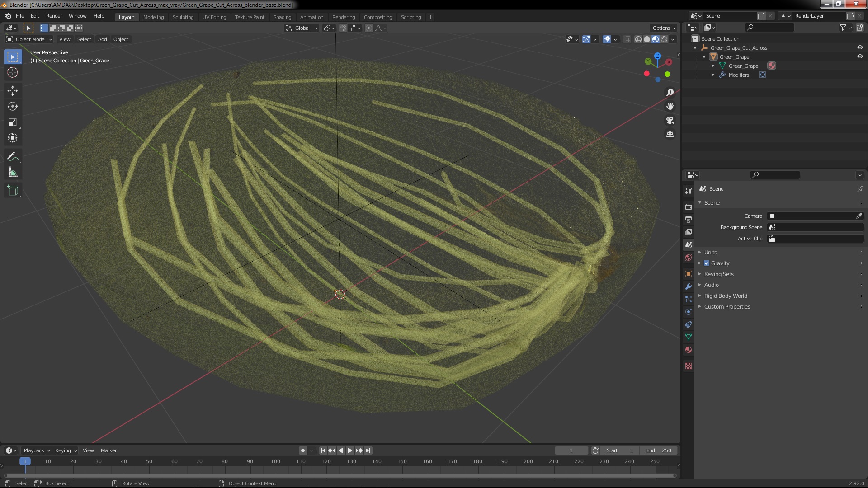Open the Object Mode dropdown

coord(29,39)
